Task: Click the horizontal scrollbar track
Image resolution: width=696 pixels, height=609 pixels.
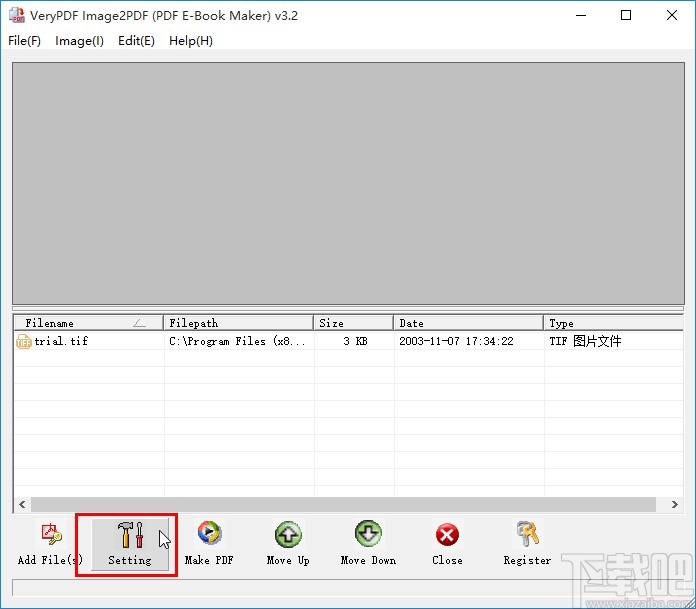Action: pyautogui.click(x=343, y=504)
